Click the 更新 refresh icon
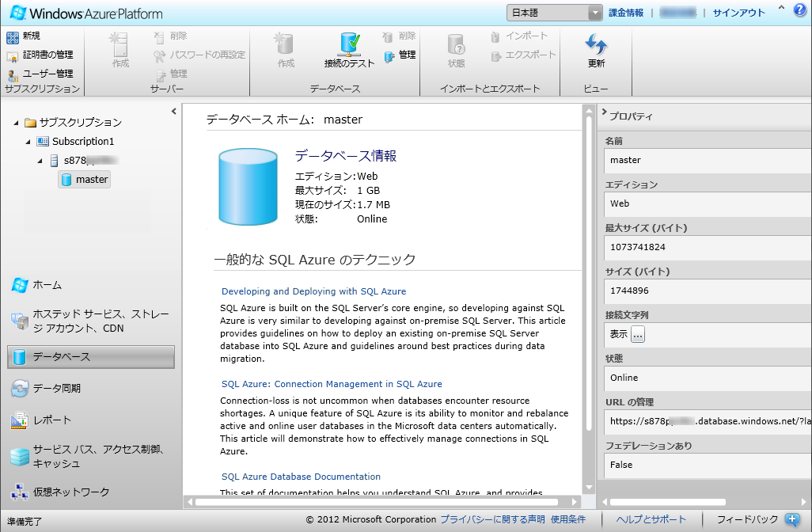The width and height of the screenshot is (812, 532). coord(596,44)
